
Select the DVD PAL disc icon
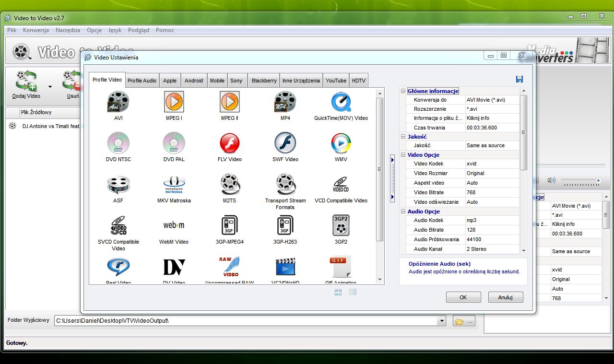[x=174, y=143]
